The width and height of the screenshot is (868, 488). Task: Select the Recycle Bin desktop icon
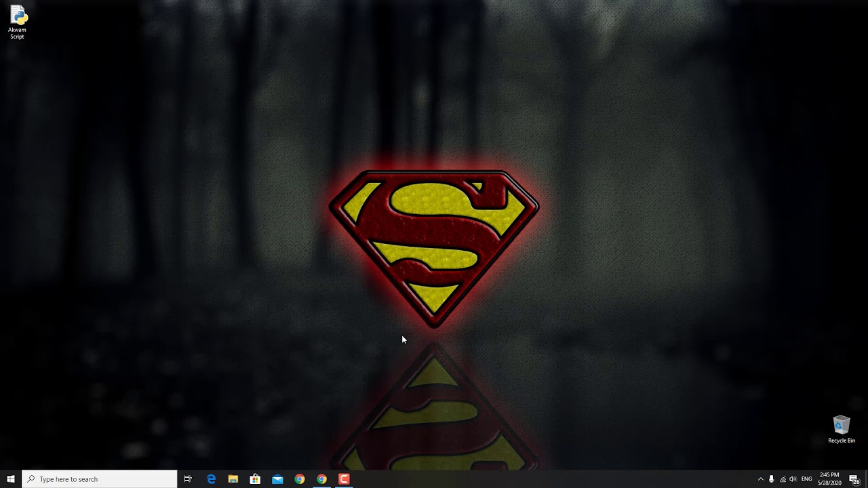(x=841, y=430)
